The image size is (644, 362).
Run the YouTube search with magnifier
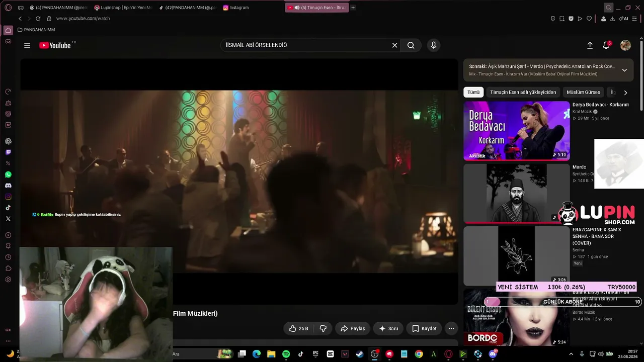coord(411,45)
